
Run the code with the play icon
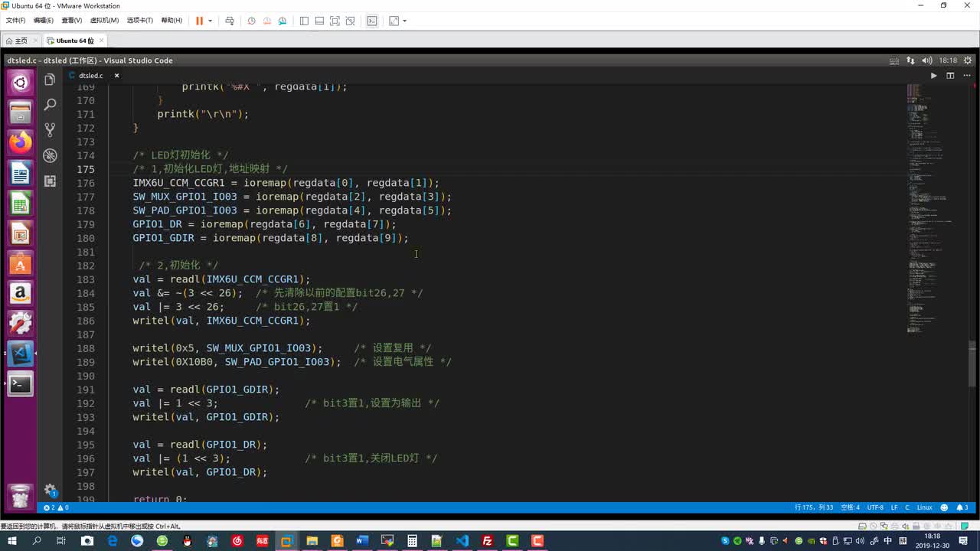pos(933,76)
